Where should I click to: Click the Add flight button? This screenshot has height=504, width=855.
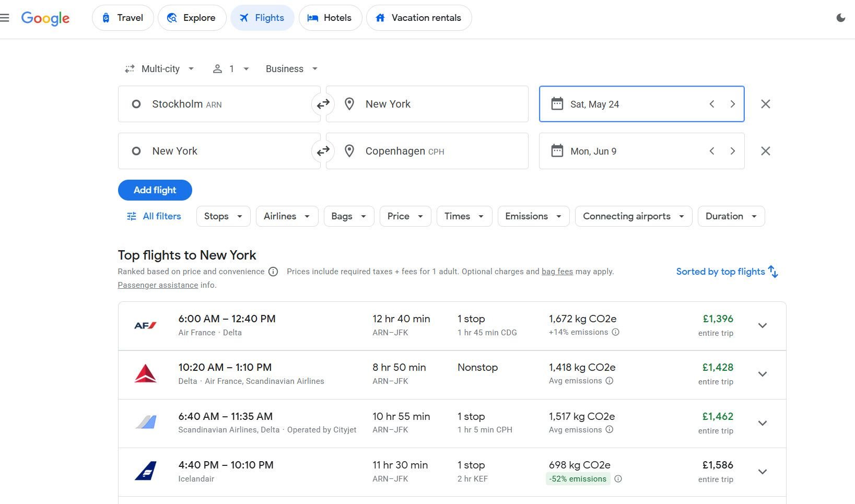(x=155, y=190)
